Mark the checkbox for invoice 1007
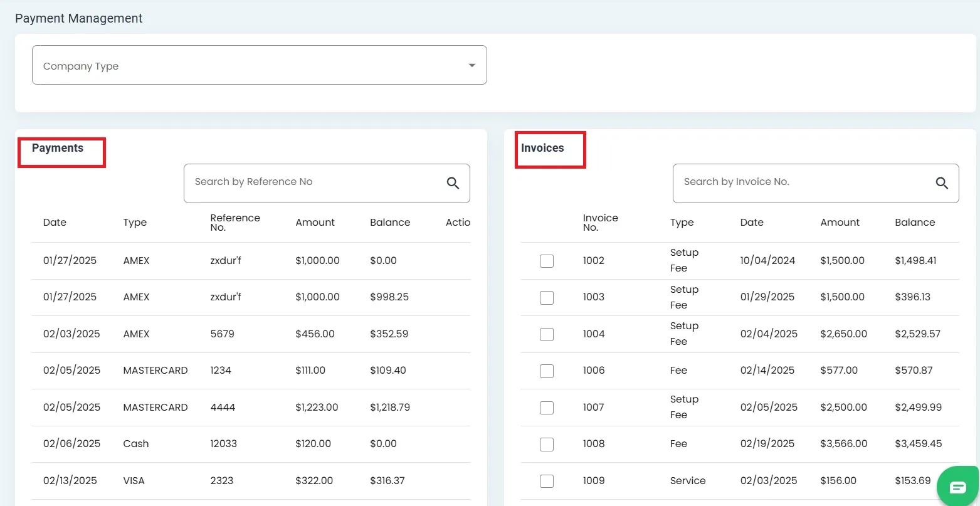The width and height of the screenshot is (980, 506). [x=547, y=408]
